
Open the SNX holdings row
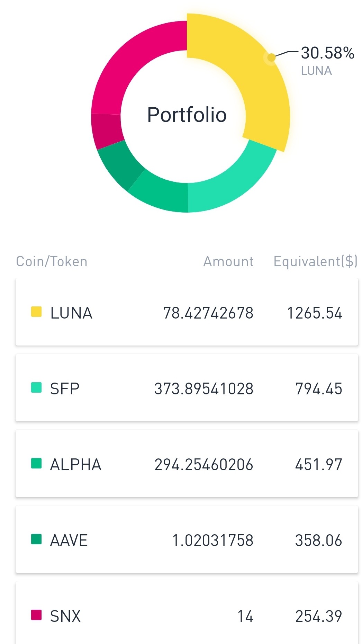[187, 613]
